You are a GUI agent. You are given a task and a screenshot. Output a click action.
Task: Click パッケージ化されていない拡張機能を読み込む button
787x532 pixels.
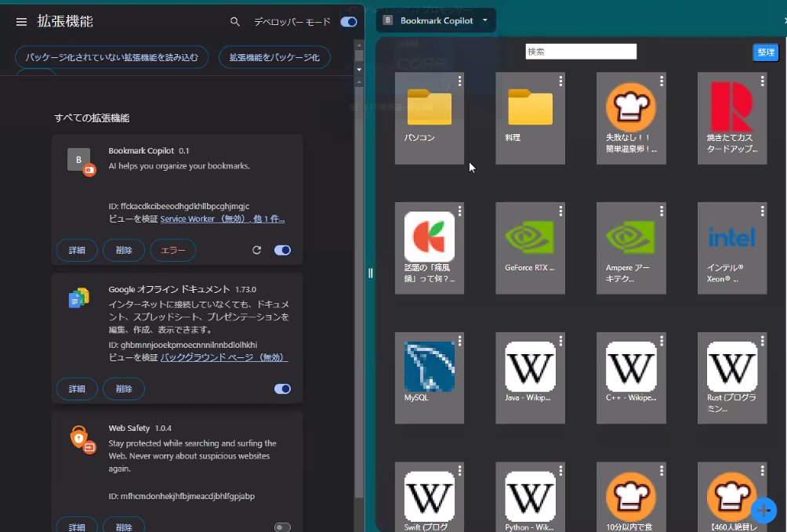(112, 57)
